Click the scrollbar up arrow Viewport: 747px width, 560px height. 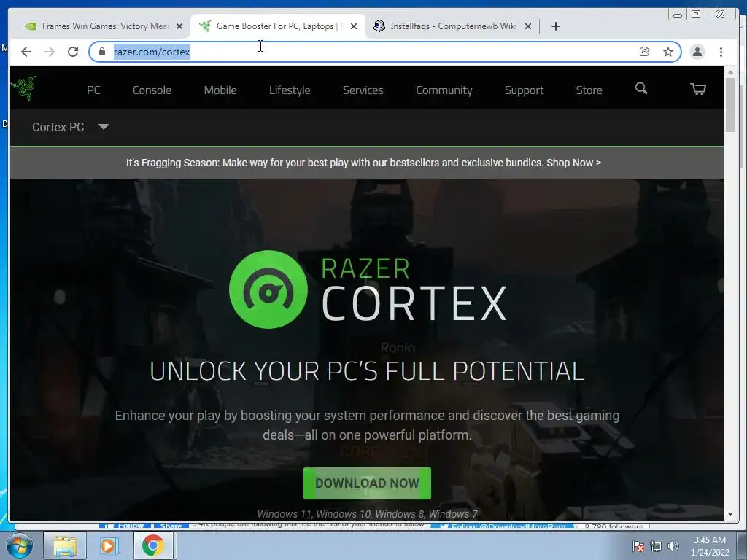(731, 72)
